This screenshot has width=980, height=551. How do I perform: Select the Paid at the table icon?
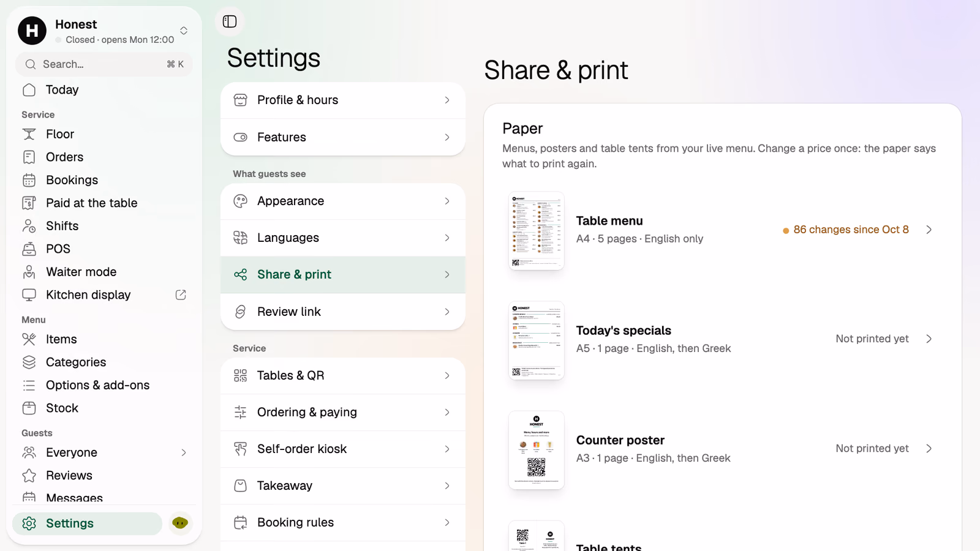pyautogui.click(x=29, y=203)
